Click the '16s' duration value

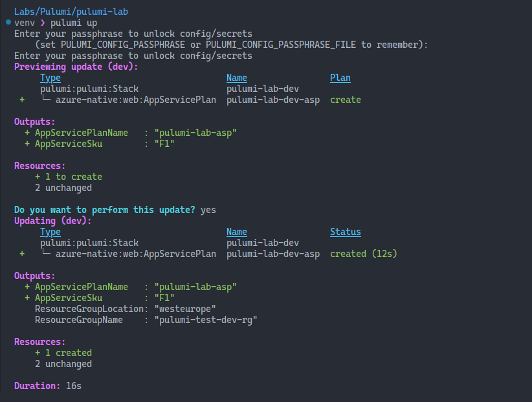click(x=74, y=386)
